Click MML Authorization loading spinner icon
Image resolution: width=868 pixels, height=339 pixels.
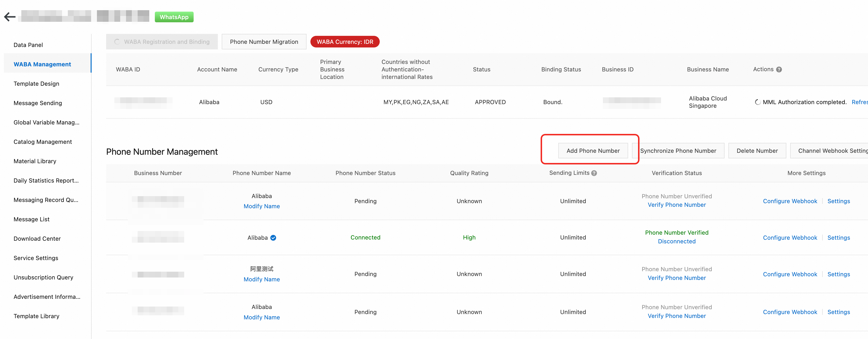[758, 102]
